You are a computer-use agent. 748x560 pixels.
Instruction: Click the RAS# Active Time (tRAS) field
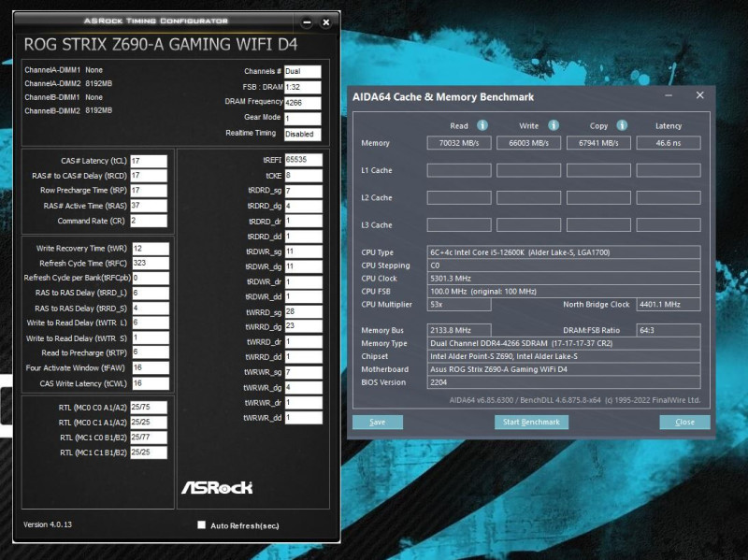pyautogui.click(x=149, y=206)
